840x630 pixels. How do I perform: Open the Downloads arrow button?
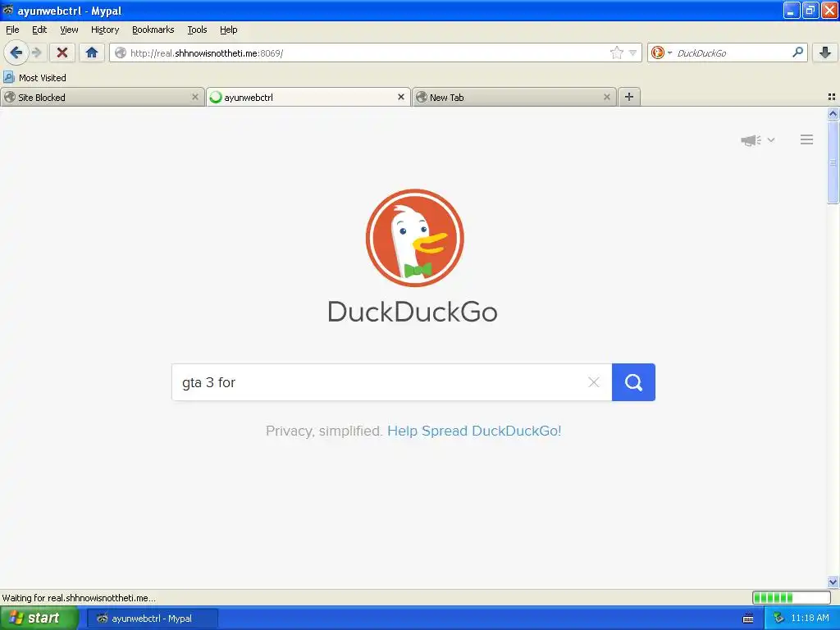[825, 52]
